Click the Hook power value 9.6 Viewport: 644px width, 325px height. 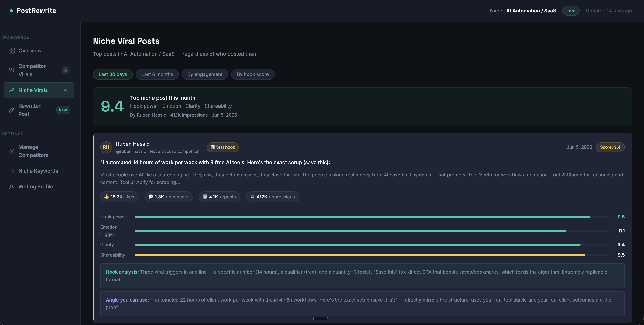point(621,217)
